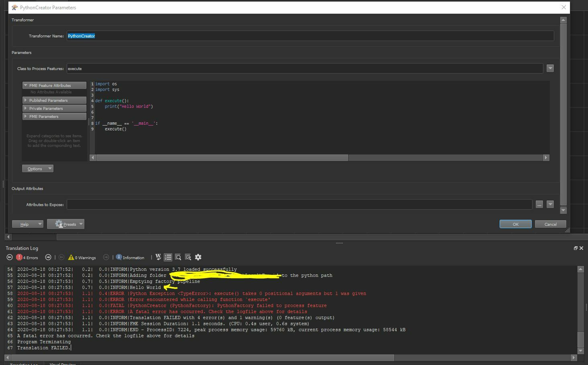Select 'Emptying factory pipeline' log line
The height and width of the screenshot is (365, 588).
[x=109, y=281]
